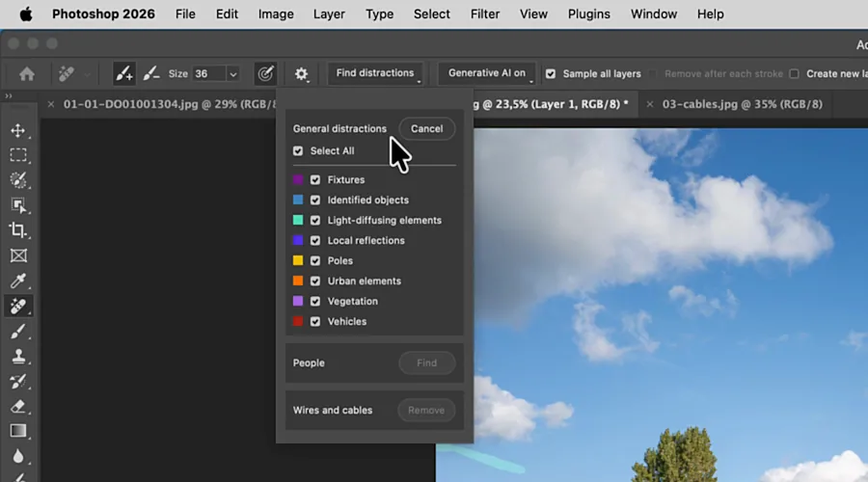Toggle the Create new layer checkbox
868x482 pixels.
[794, 73]
